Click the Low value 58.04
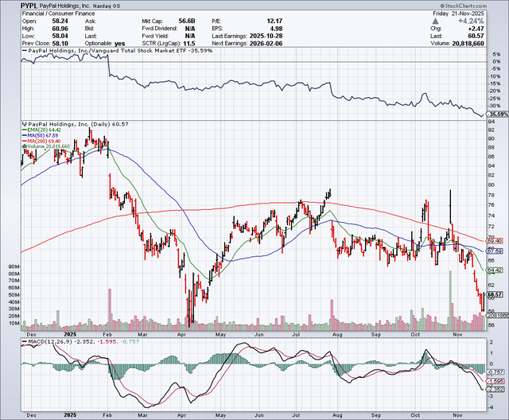The height and width of the screenshot is (420, 509). click(x=60, y=36)
